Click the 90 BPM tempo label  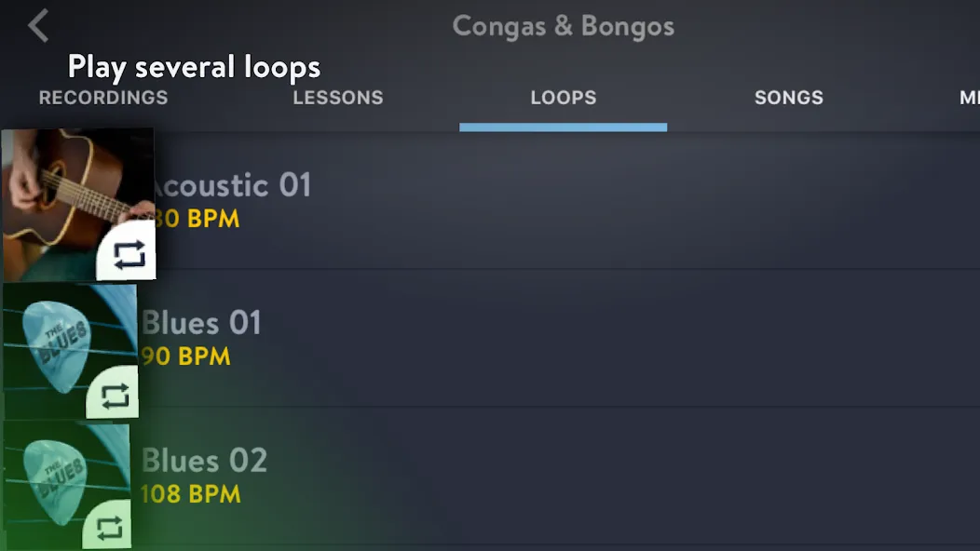pos(184,356)
